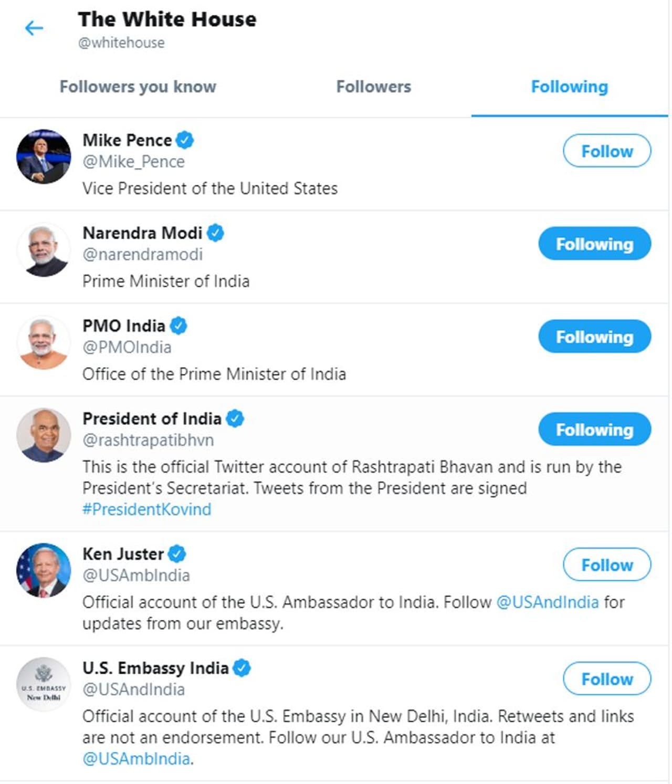This screenshot has height=784, width=672.
Task: Click the U.S. Embassy India logo avatar
Action: pos(44,684)
